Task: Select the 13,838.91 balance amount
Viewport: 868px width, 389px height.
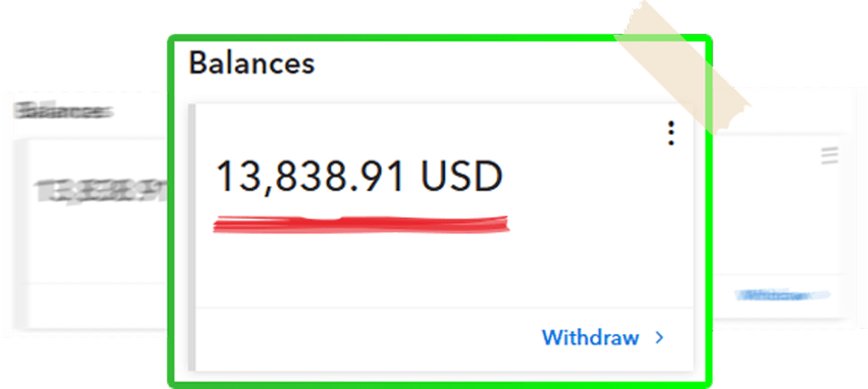Action: pyautogui.click(x=310, y=176)
